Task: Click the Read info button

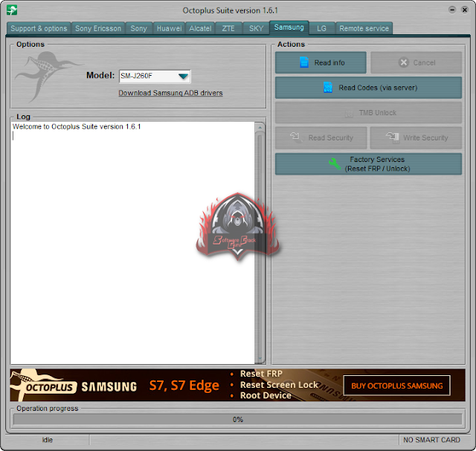Action: point(321,62)
